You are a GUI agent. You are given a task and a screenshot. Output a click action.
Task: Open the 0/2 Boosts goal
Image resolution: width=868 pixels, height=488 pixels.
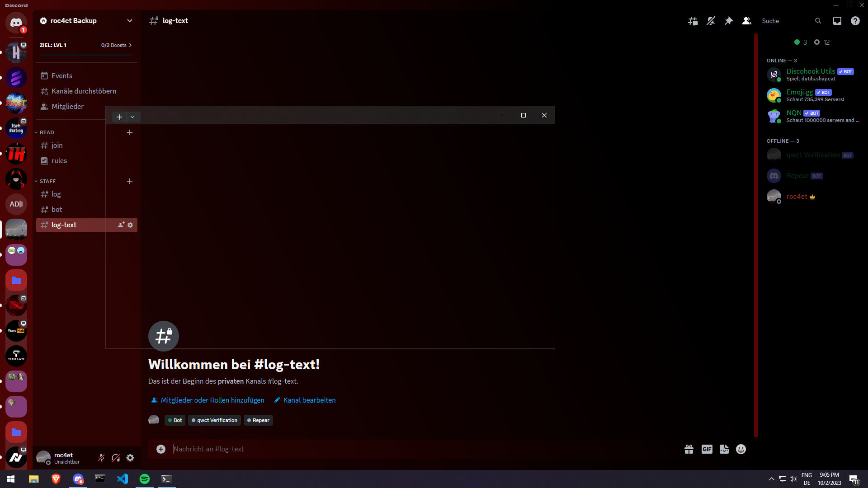tap(116, 45)
